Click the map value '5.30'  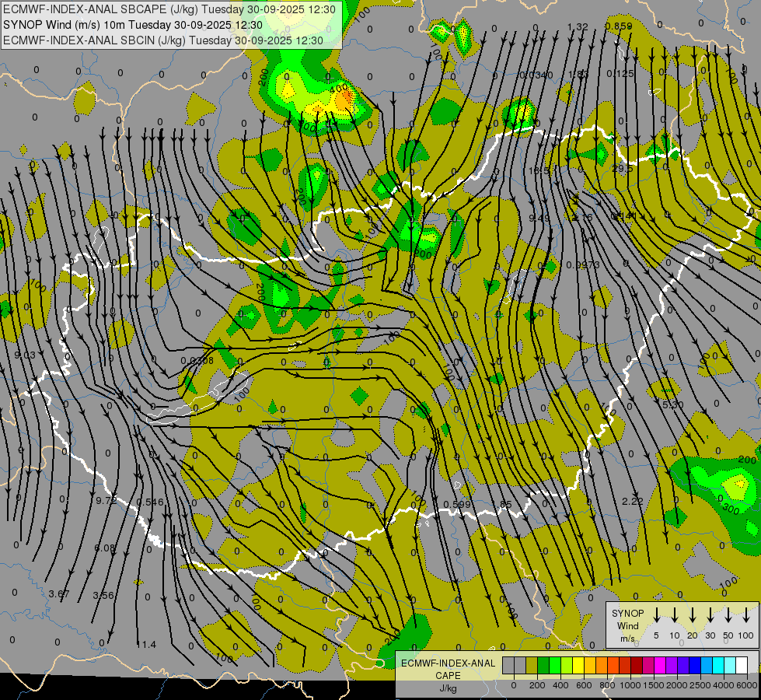pyautogui.click(x=672, y=404)
